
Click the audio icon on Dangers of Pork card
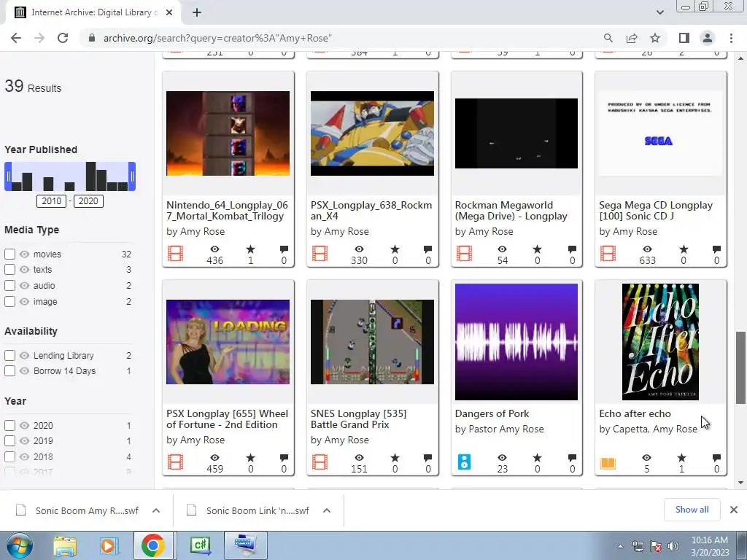[x=464, y=462]
